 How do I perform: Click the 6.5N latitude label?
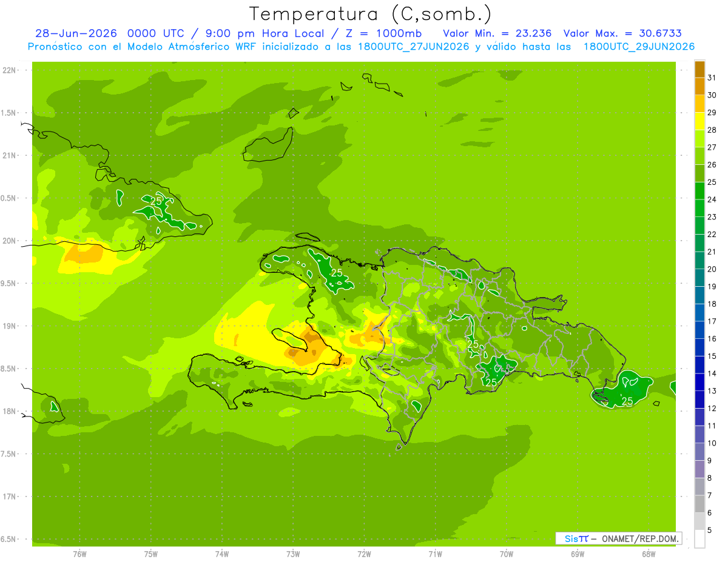[8, 540]
